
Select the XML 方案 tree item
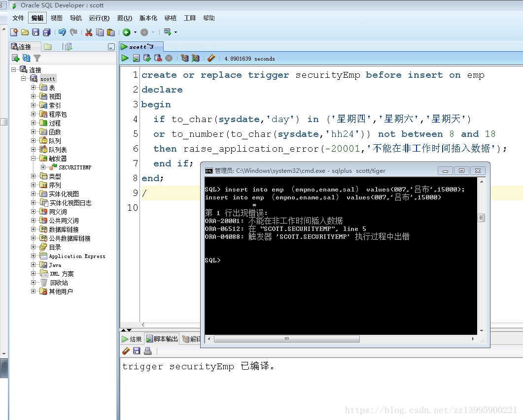62,274
